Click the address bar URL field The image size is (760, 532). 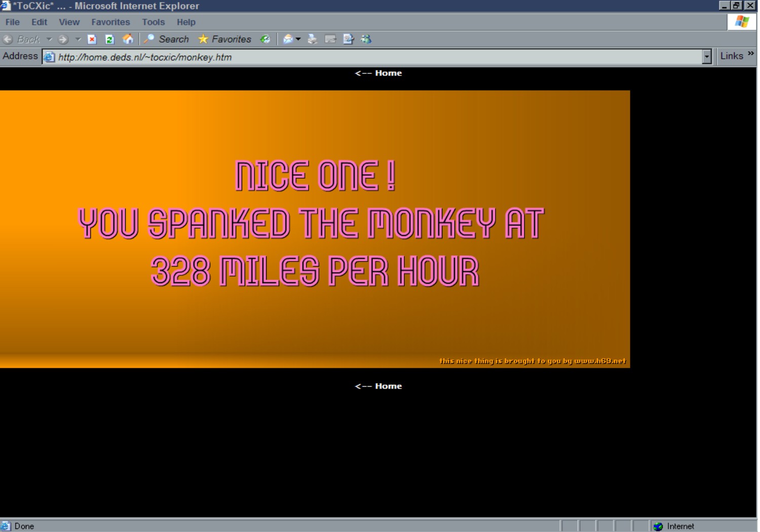point(355,57)
